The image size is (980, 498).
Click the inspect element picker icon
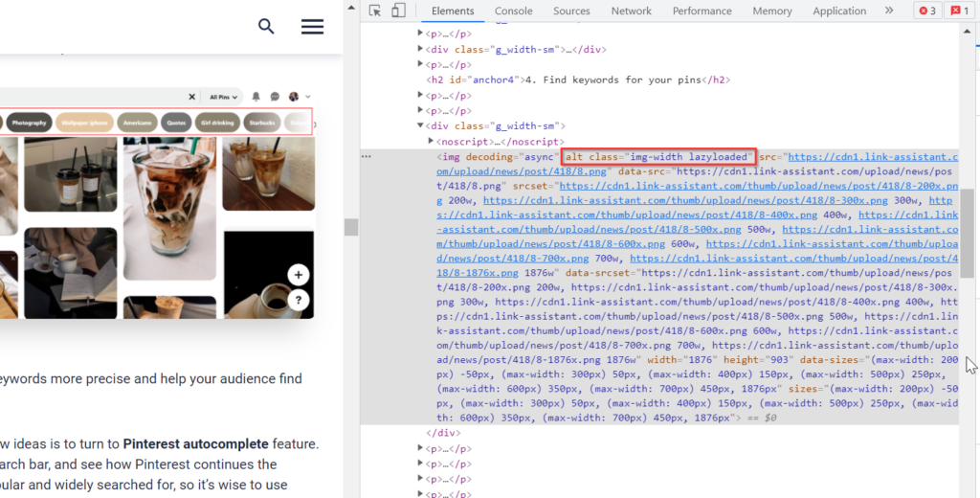pos(375,11)
